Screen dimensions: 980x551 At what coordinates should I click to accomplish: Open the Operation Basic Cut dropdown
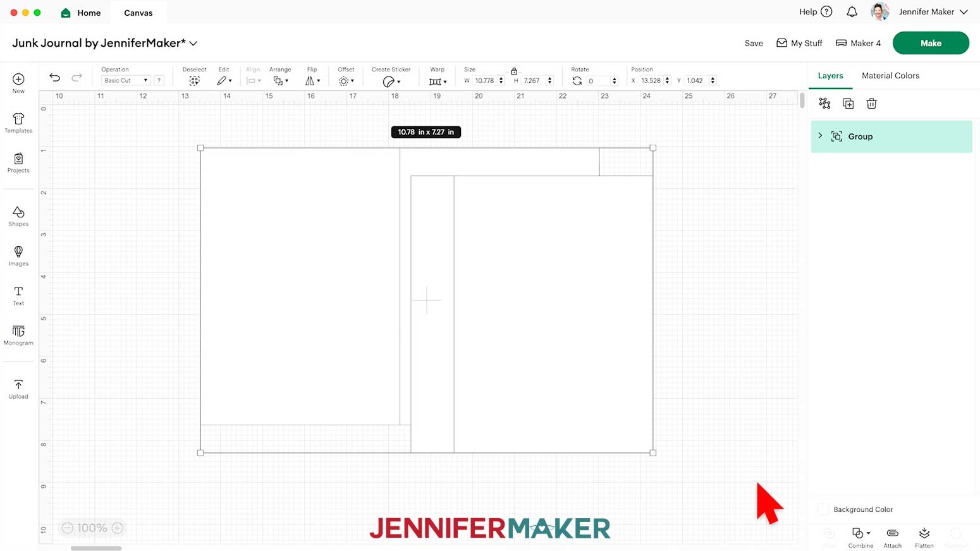125,80
